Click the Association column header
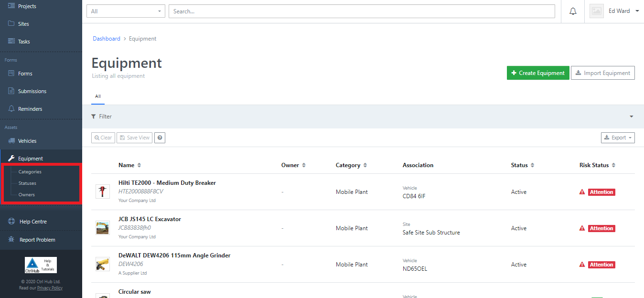 [418, 165]
